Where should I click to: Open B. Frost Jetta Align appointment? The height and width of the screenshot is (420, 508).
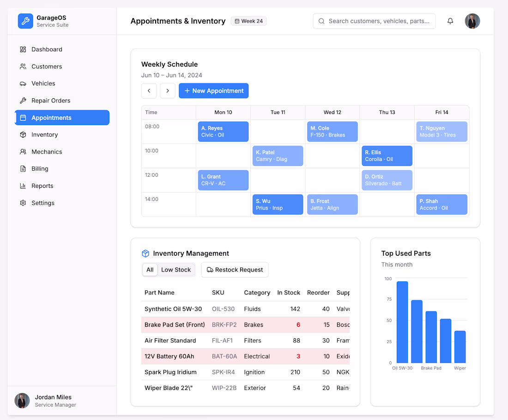click(x=333, y=204)
